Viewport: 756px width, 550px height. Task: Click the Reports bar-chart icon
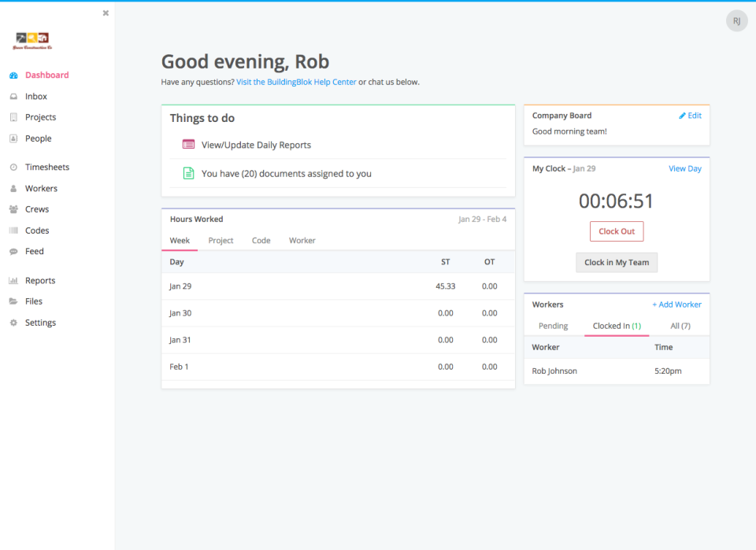[x=13, y=280]
